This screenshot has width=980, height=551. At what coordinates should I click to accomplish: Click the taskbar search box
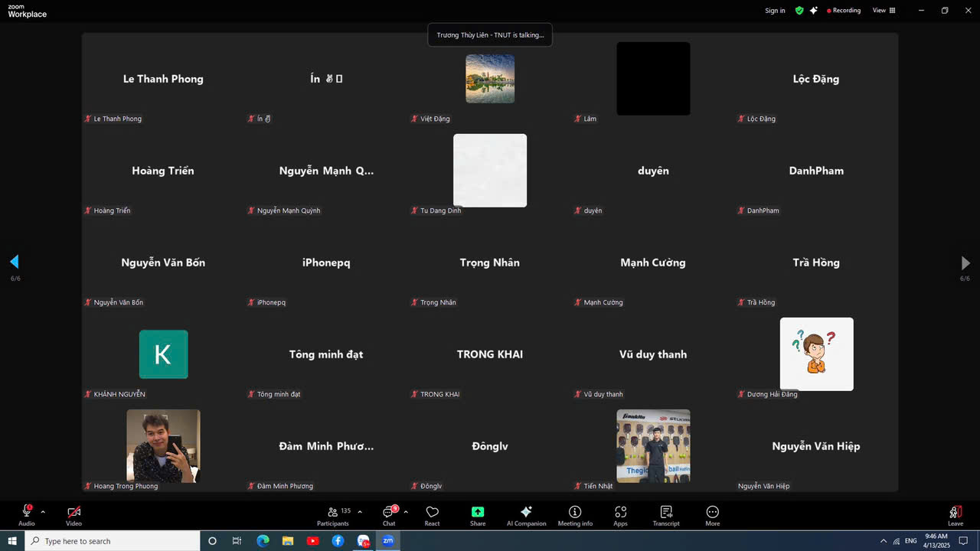tap(113, 541)
